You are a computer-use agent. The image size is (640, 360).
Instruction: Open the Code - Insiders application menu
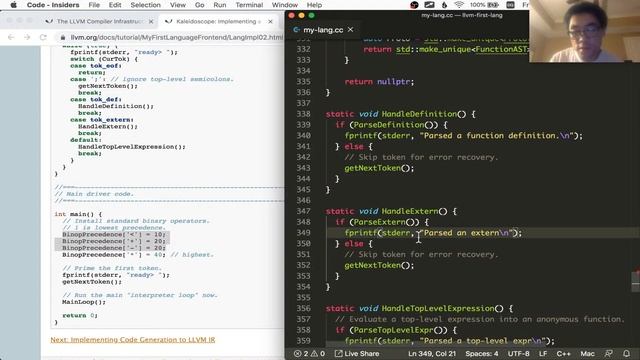pos(53,5)
